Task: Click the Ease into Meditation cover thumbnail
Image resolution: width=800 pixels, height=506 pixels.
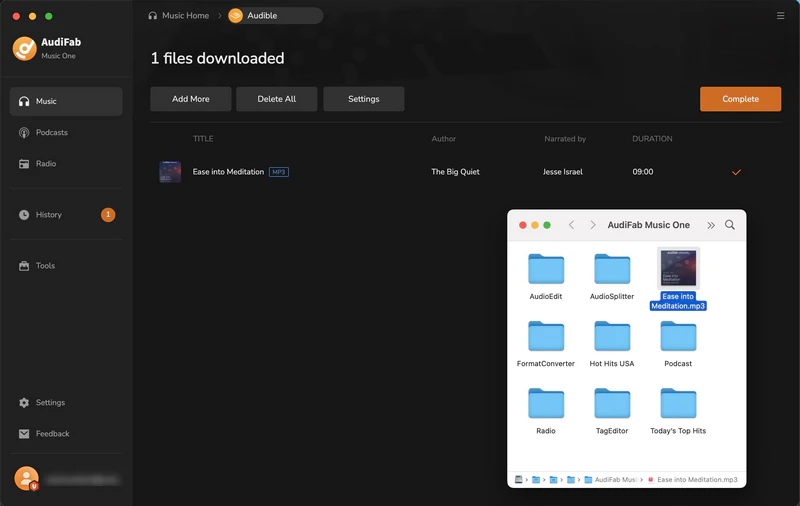Action: (170, 172)
